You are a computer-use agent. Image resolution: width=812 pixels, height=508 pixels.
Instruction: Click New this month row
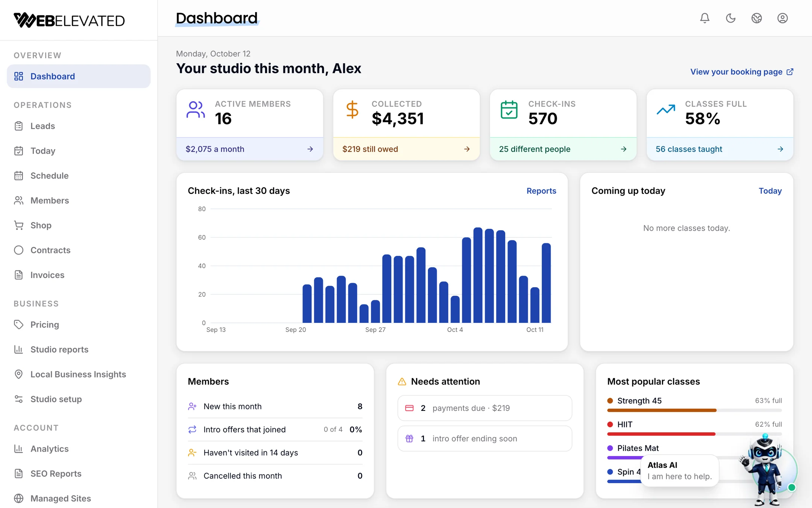pos(275,406)
